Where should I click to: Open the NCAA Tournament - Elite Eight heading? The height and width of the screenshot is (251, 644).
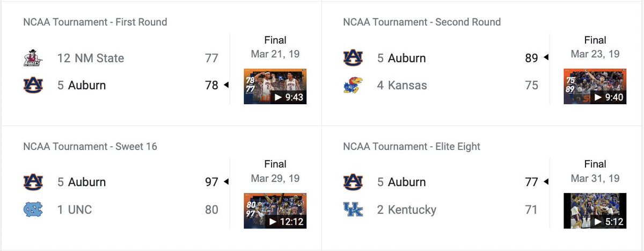tap(412, 146)
